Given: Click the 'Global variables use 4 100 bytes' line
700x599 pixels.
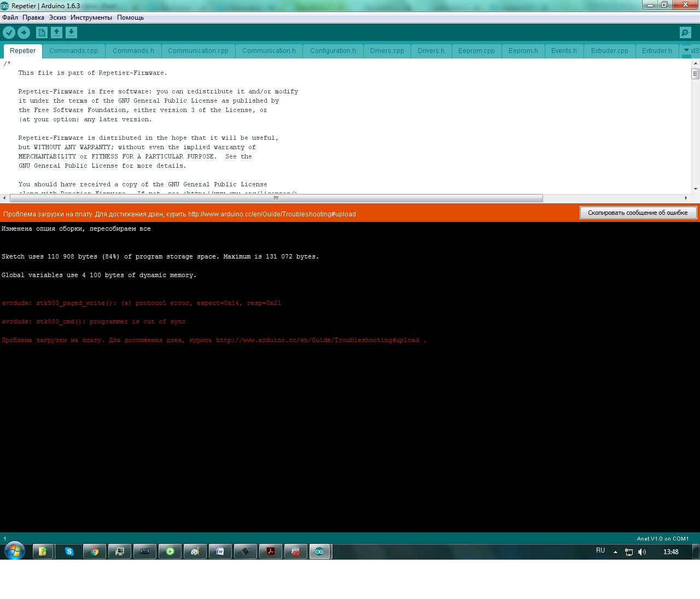Looking at the screenshot, I should [x=99, y=275].
